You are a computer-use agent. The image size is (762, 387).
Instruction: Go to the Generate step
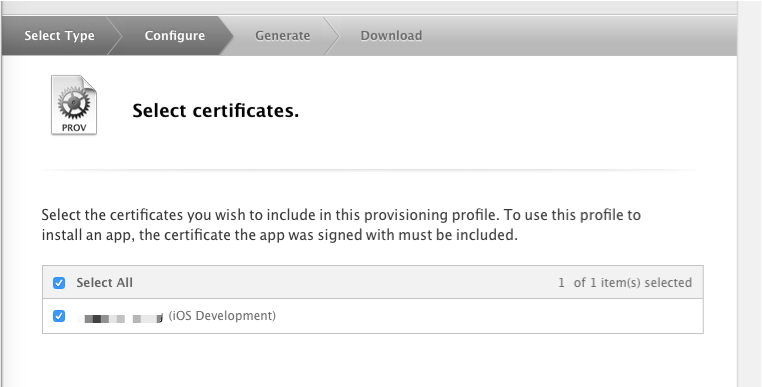[282, 35]
